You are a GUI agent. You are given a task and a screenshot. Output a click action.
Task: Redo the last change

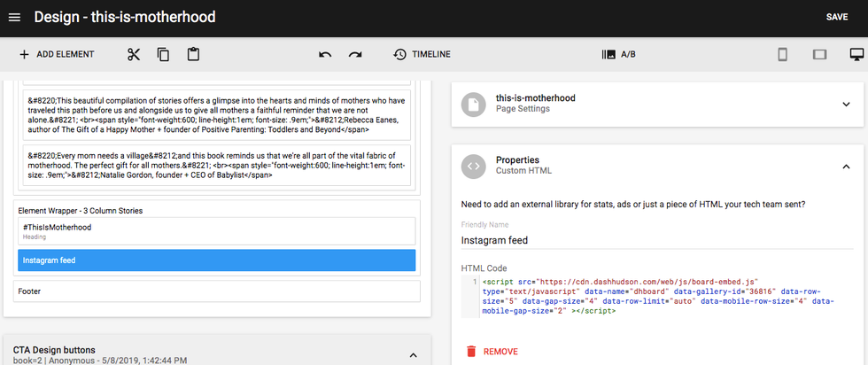(355, 54)
